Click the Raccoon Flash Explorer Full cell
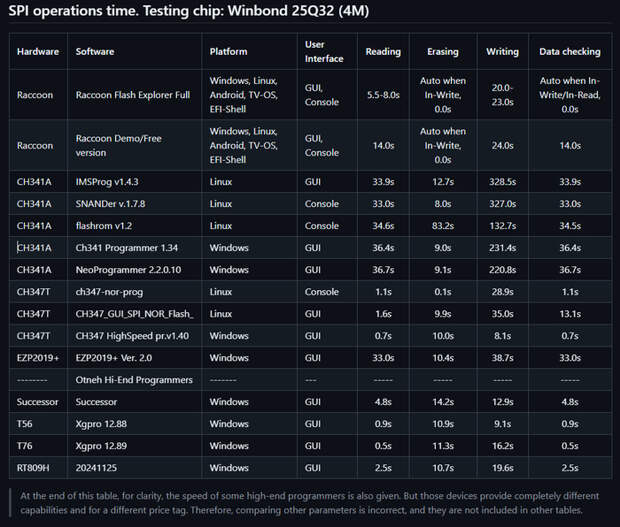The width and height of the screenshot is (620, 527). click(x=133, y=95)
